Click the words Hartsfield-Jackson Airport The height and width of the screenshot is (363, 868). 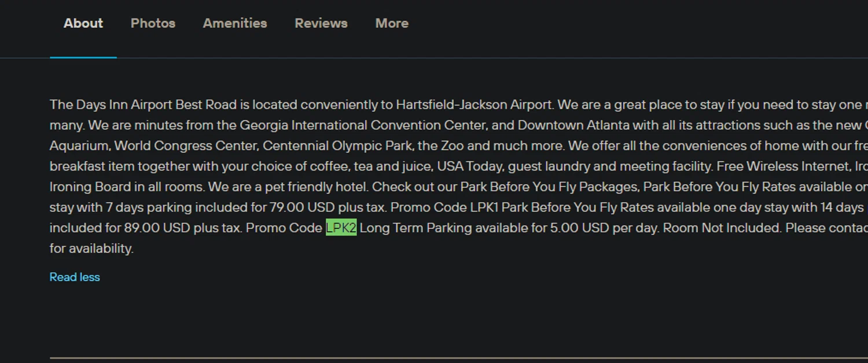tap(474, 105)
